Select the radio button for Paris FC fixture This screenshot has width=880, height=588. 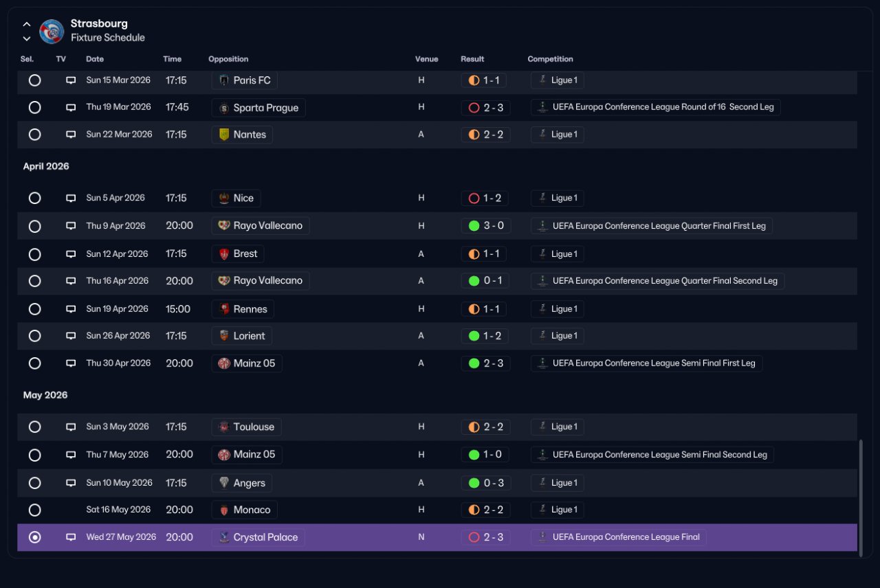click(x=34, y=80)
